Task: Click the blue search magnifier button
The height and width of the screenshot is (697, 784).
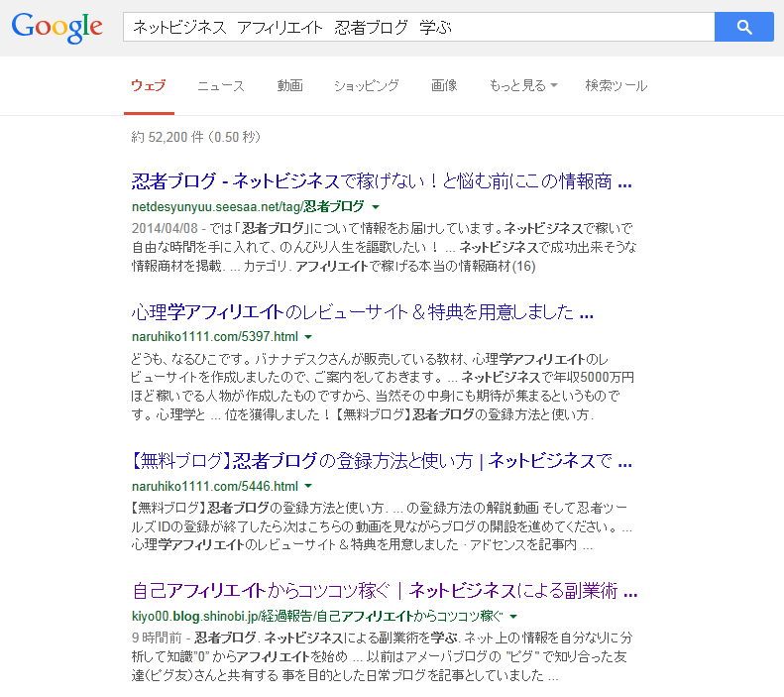Action: click(x=744, y=27)
